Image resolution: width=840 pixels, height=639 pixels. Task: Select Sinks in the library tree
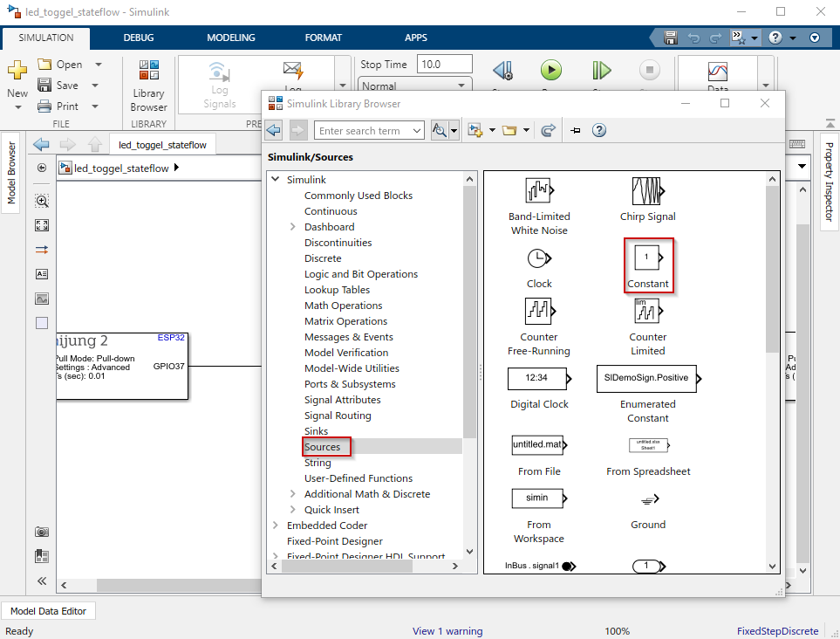pyautogui.click(x=317, y=431)
